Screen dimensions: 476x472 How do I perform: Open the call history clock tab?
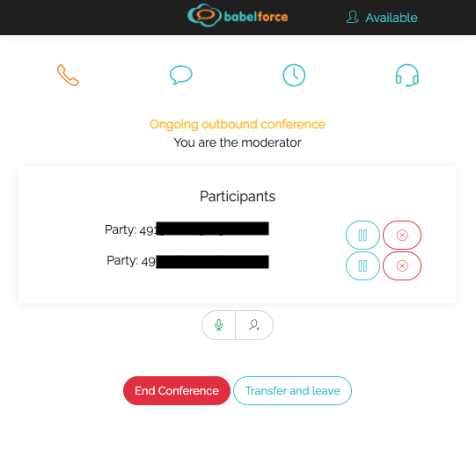[294, 76]
